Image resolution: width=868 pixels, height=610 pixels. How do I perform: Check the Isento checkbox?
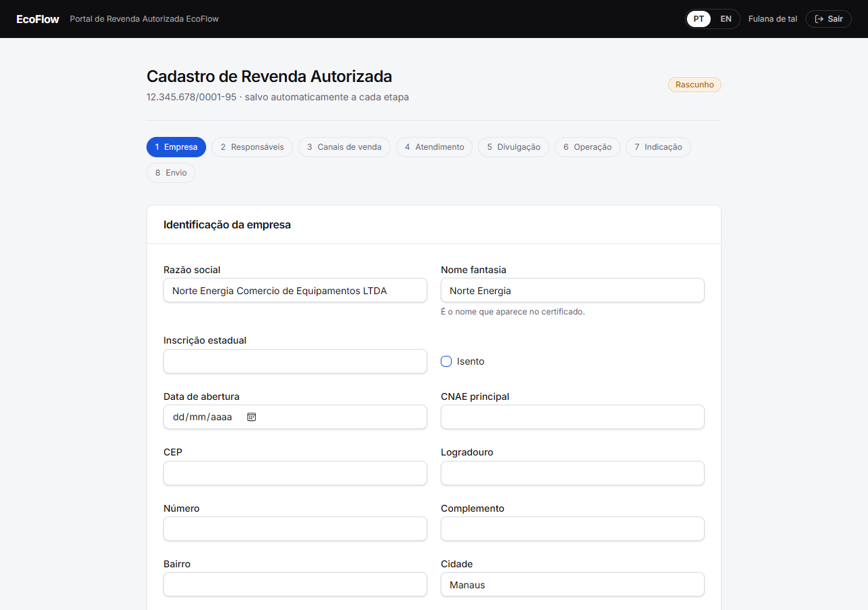446,361
